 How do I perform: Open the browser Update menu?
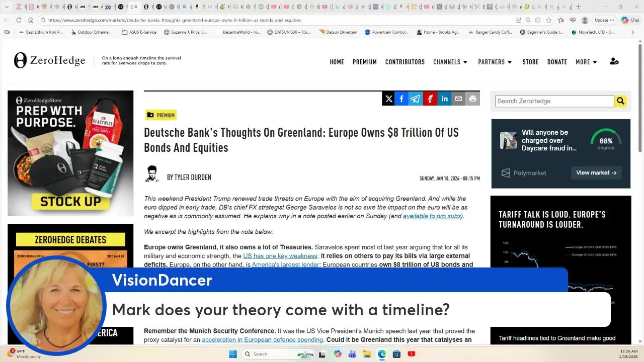(x=605, y=20)
